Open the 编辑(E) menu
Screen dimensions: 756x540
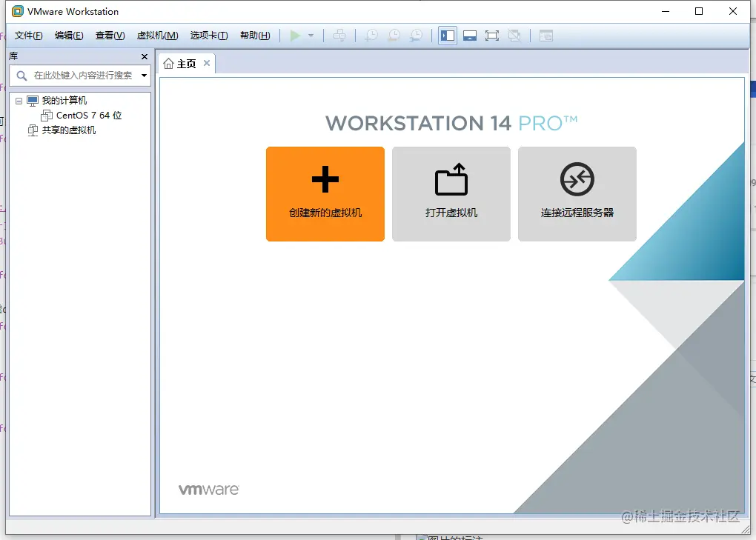click(69, 36)
